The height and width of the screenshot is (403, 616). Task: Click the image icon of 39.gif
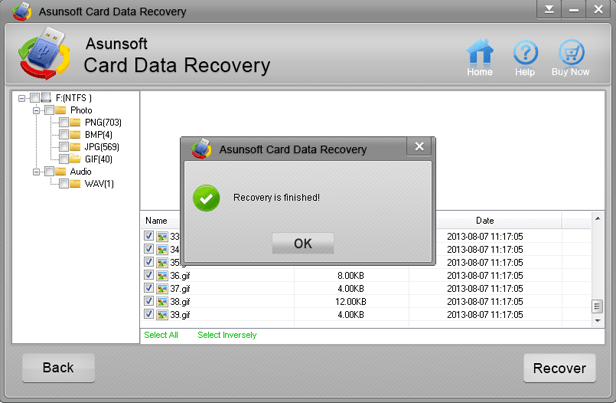pyautogui.click(x=162, y=315)
